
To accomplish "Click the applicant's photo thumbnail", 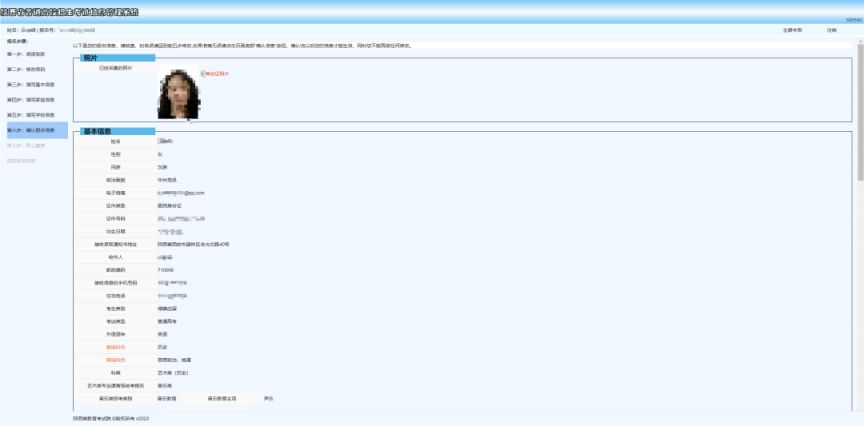I will (x=180, y=93).
